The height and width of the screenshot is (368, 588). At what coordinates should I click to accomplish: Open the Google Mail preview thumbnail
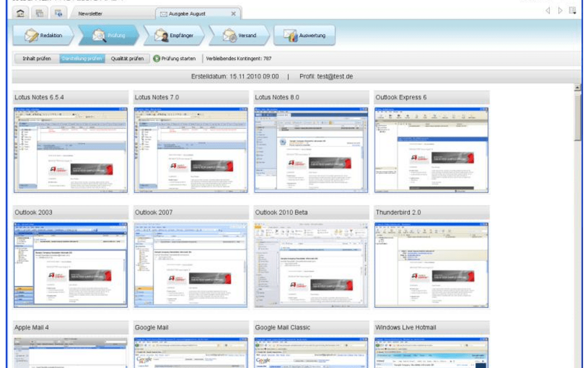click(x=191, y=353)
